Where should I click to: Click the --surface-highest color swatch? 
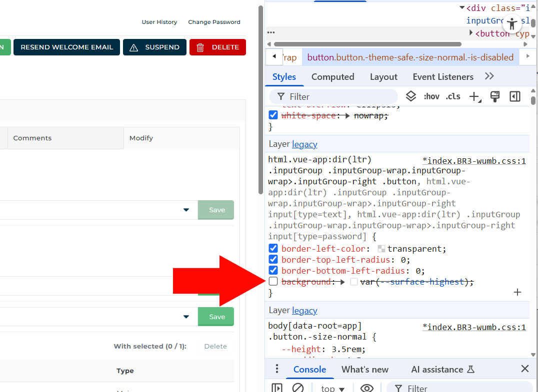(354, 282)
